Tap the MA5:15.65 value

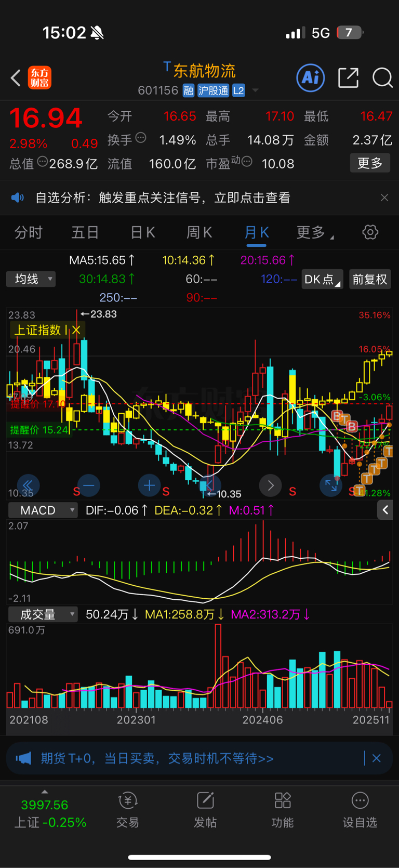pos(102,260)
